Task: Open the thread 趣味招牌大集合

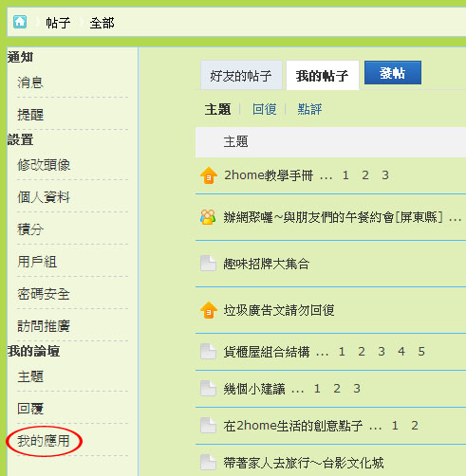Action: click(x=267, y=264)
